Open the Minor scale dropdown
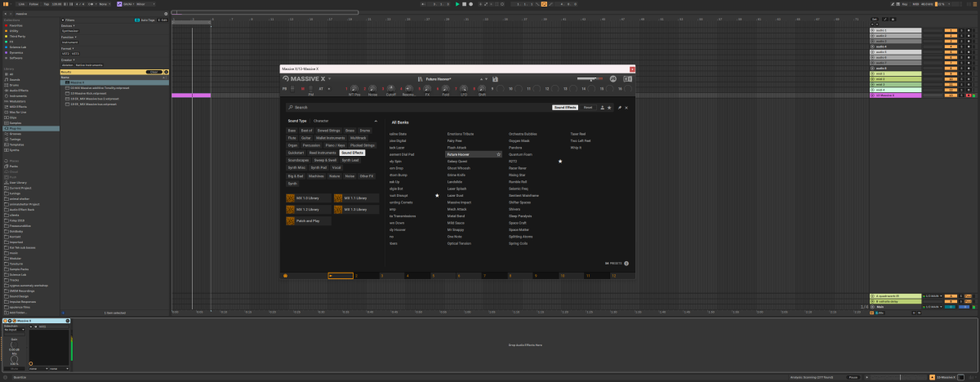 145,4
